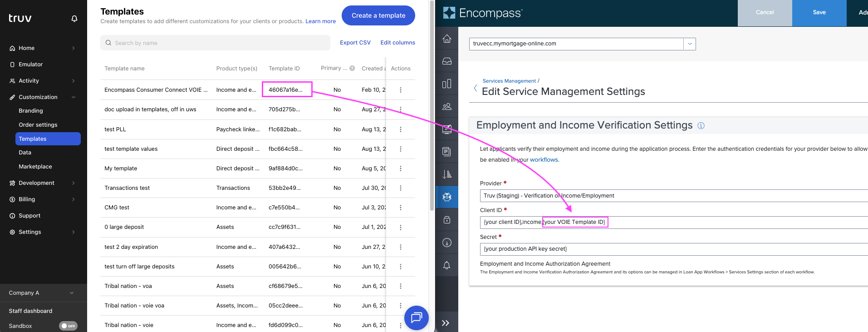Open actions menu for CMG test row

point(400,208)
